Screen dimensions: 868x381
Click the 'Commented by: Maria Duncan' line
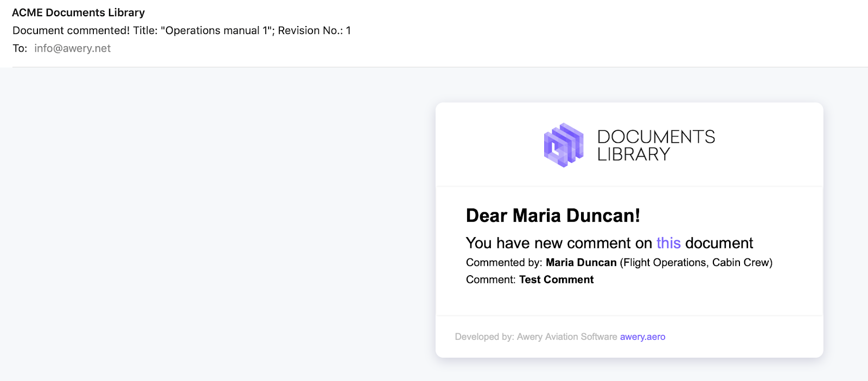coord(619,263)
